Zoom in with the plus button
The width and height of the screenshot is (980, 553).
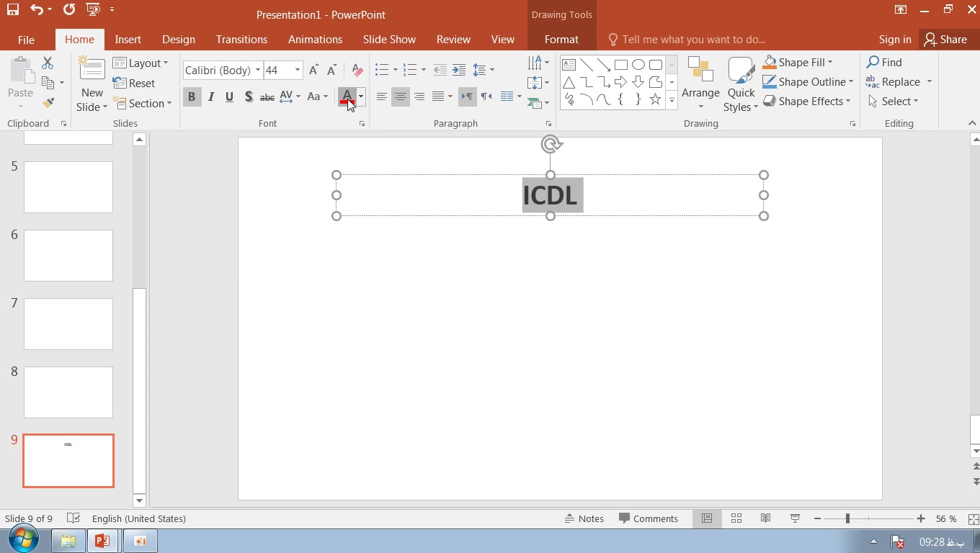click(x=921, y=518)
